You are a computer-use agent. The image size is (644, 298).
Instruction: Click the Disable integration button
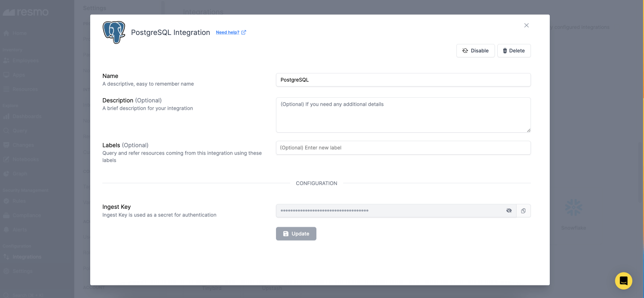tap(475, 51)
